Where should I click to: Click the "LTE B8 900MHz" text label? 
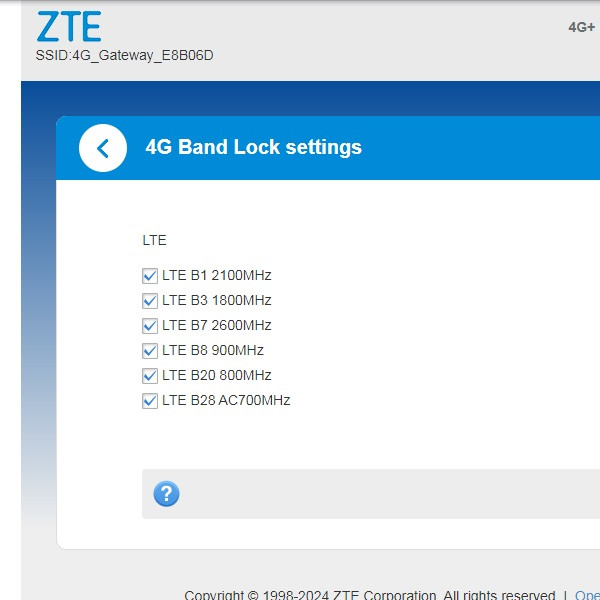[212, 350]
